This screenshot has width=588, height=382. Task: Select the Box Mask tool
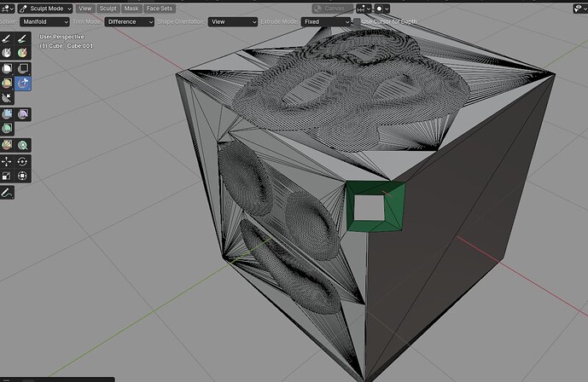7,68
